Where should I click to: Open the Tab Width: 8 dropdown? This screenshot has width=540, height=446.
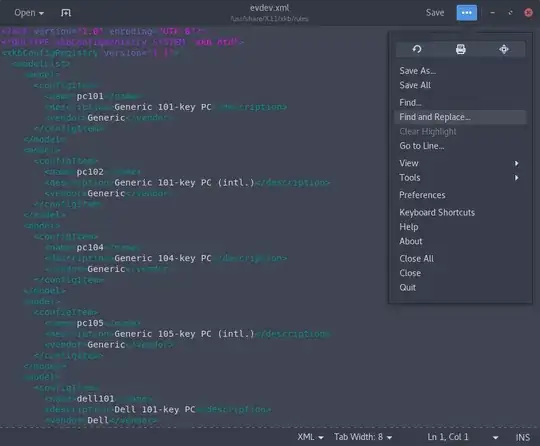coord(363,437)
